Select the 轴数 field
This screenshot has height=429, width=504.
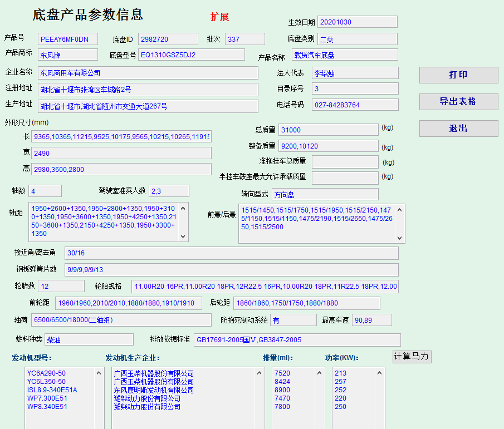45,191
